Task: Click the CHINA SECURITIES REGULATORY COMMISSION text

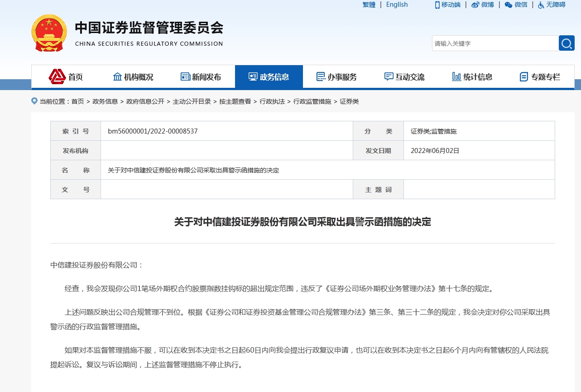Action: tap(149, 44)
